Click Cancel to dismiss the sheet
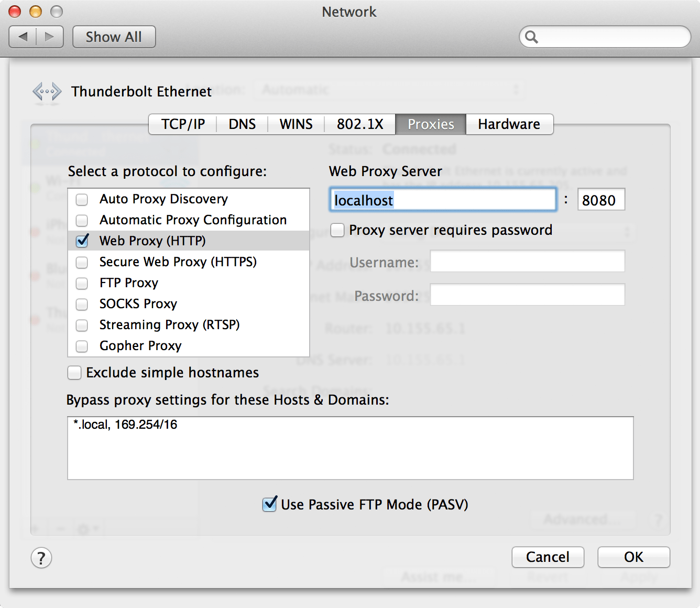 [548, 557]
